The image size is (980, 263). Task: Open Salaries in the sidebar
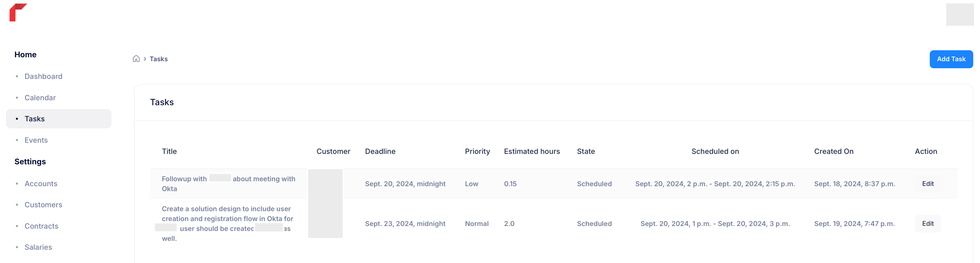pos(39,247)
